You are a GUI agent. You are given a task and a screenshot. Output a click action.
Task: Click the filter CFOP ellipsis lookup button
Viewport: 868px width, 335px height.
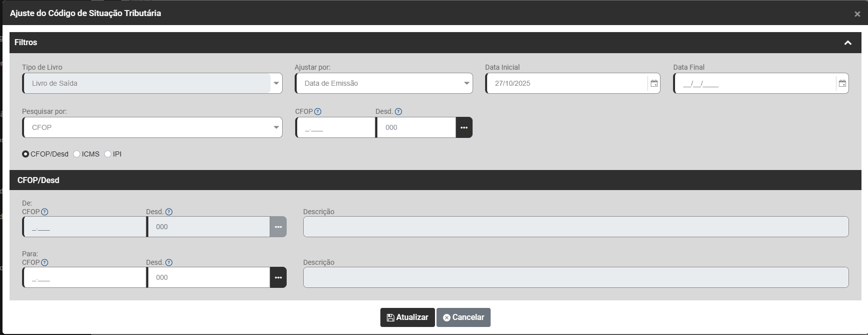464,127
